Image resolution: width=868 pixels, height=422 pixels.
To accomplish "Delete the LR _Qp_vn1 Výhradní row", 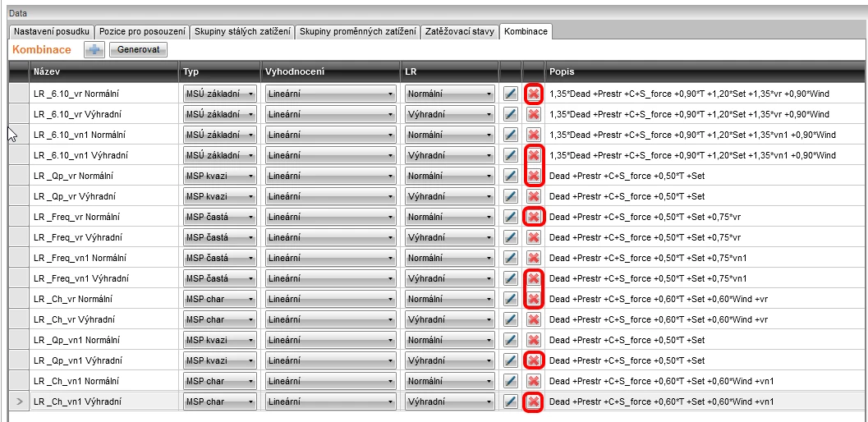I will pyautogui.click(x=534, y=360).
